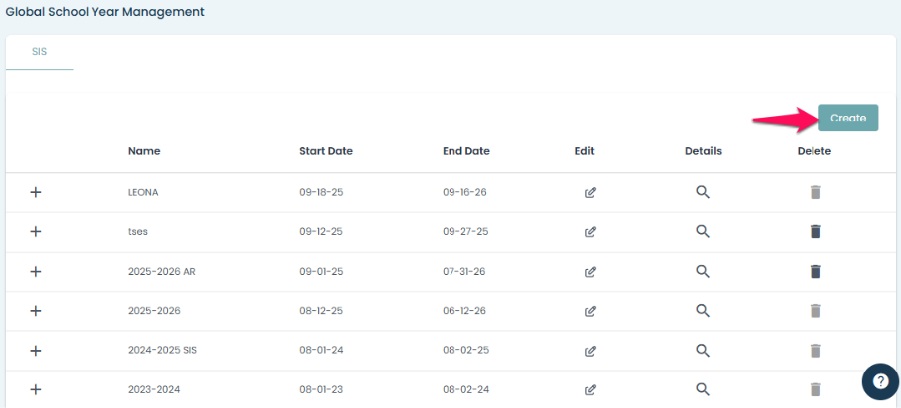Open edit for 2025-2026 AR
Image resolution: width=901 pixels, height=408 pixels.
(x=590, y=271)
